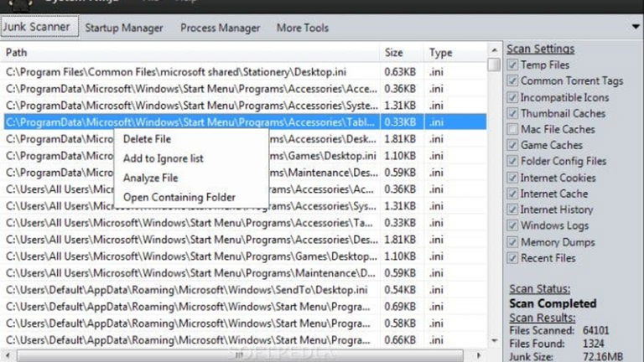Screen dimensions: 644x362
Task: Uncheck the Temp Files checkbox
Action: pos(512,65)
